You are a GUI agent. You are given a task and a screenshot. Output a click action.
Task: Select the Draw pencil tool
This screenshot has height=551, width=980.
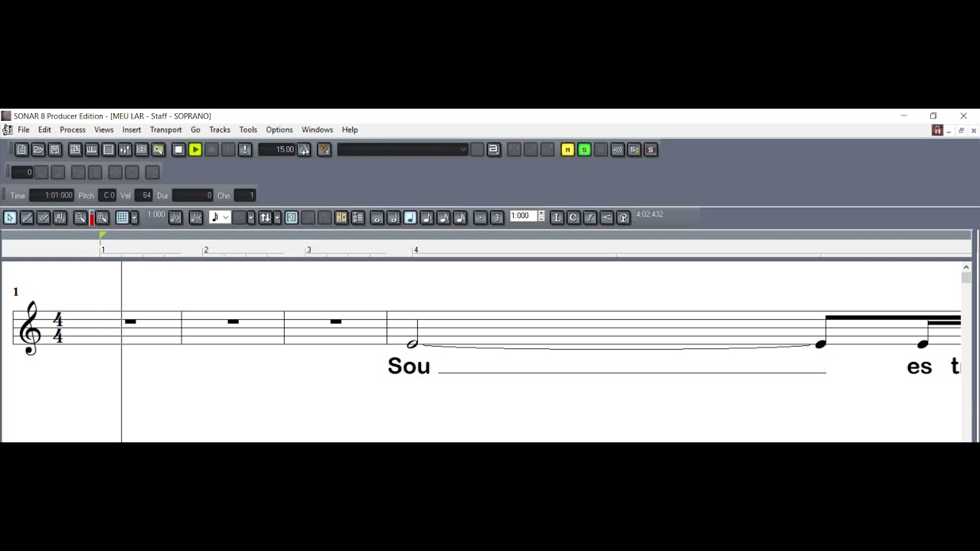point(27,218)
